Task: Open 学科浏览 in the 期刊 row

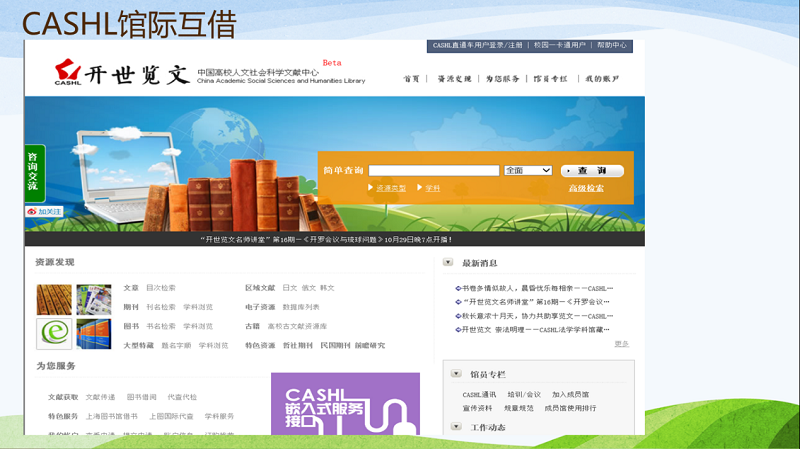Action: [198, 307]
